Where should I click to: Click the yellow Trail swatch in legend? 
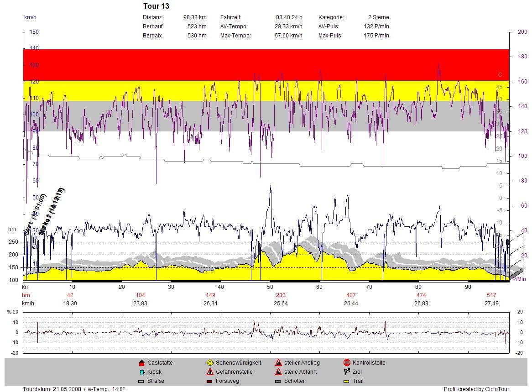(346, 381)
